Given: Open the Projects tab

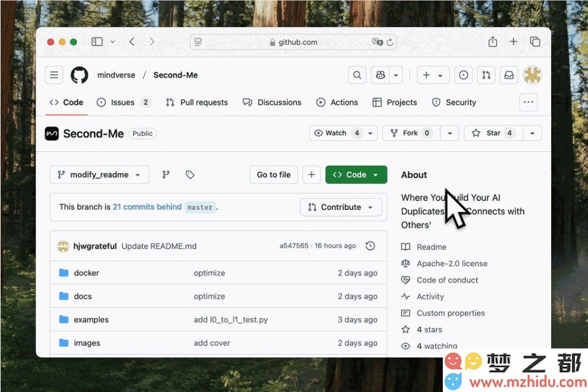Looking at the screenshot, I should coord(394,102).
